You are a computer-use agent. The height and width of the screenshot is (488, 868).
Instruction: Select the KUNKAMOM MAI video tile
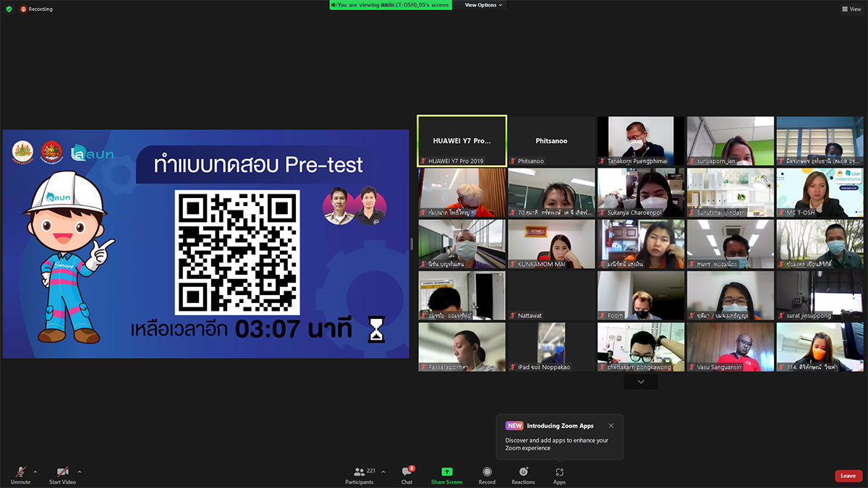552,244
